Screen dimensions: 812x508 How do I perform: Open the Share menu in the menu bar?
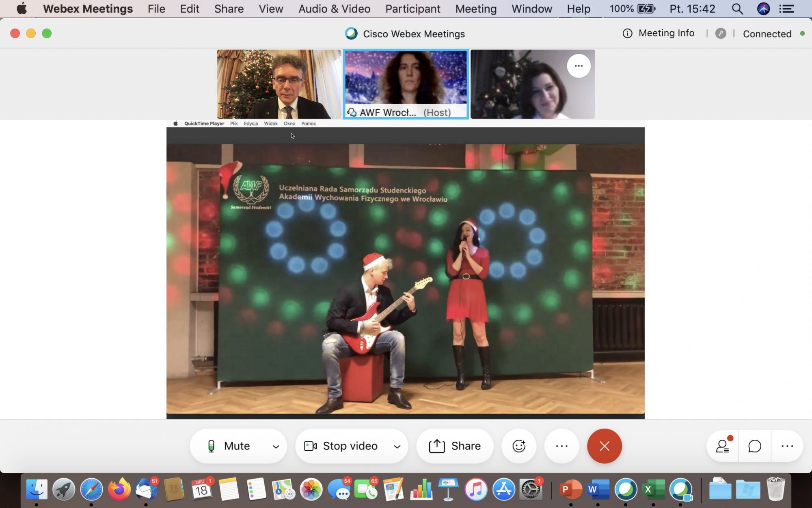tap(229, 9)
